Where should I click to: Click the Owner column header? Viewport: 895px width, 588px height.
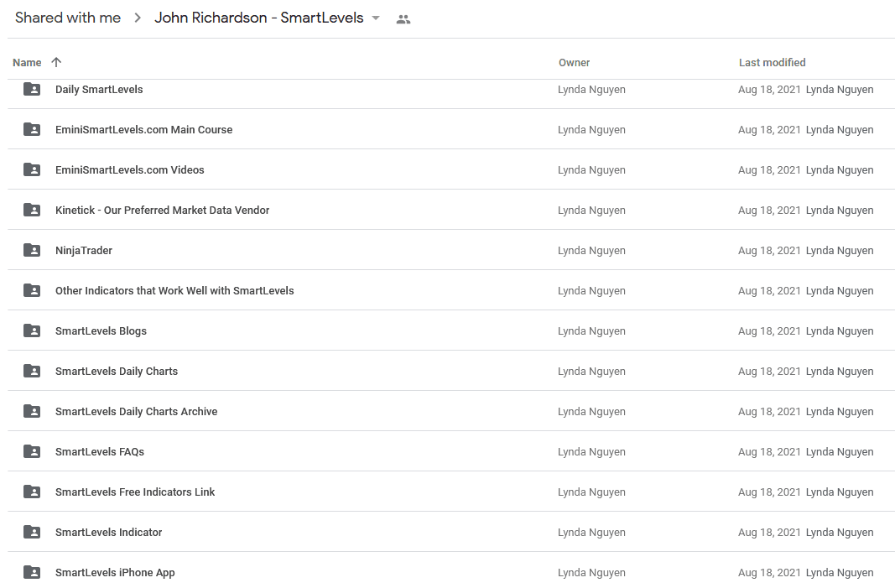[x=575, y=63]
